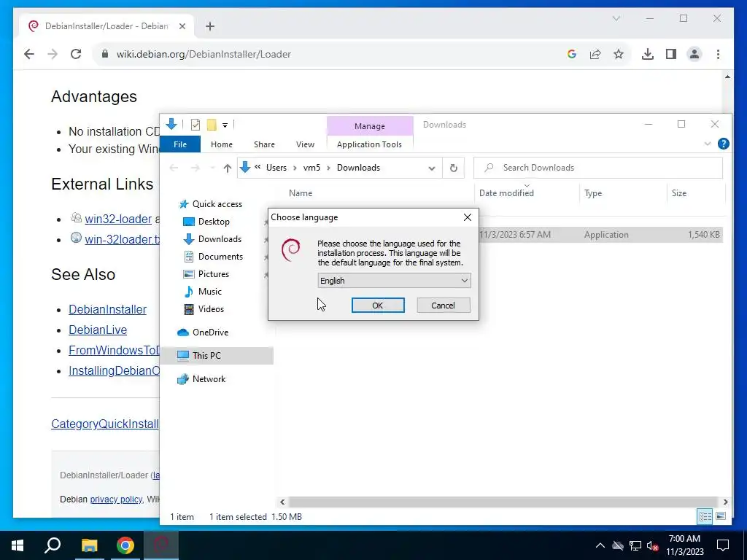The image size is (747, 560).
Task: Confirm language with OK button
Action: 378,306
